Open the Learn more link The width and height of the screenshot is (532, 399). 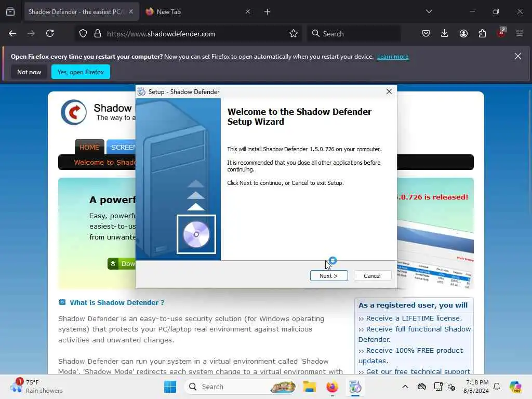(x=393, y=57)
